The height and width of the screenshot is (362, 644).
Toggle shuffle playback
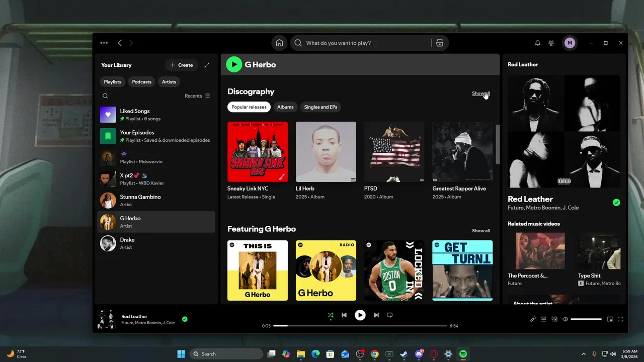331,315
